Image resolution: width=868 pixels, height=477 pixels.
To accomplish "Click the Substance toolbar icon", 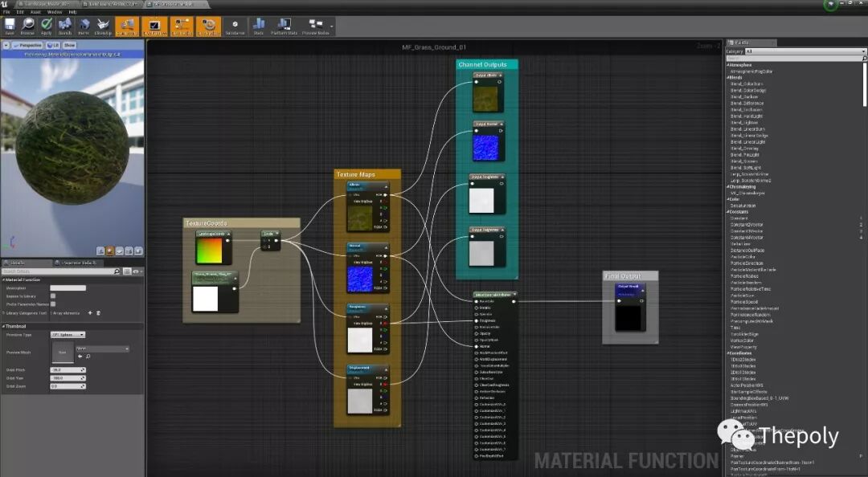I will [x=235, y=26].
